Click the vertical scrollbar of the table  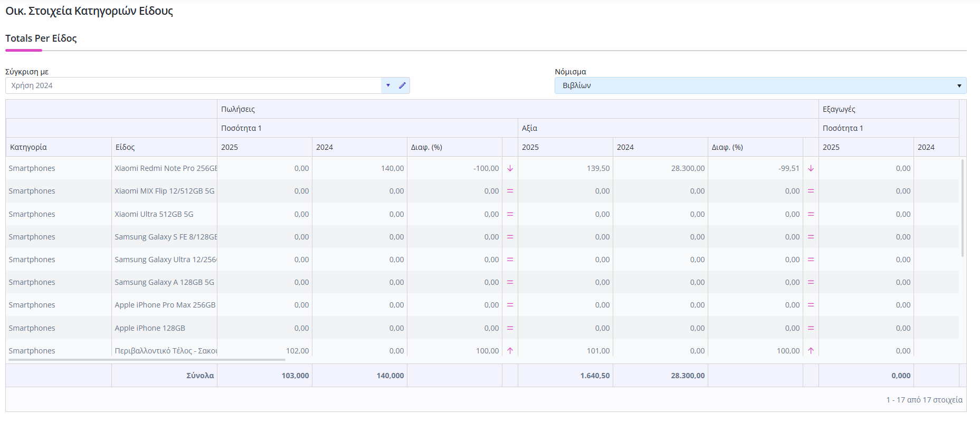[x=963, y=208]
